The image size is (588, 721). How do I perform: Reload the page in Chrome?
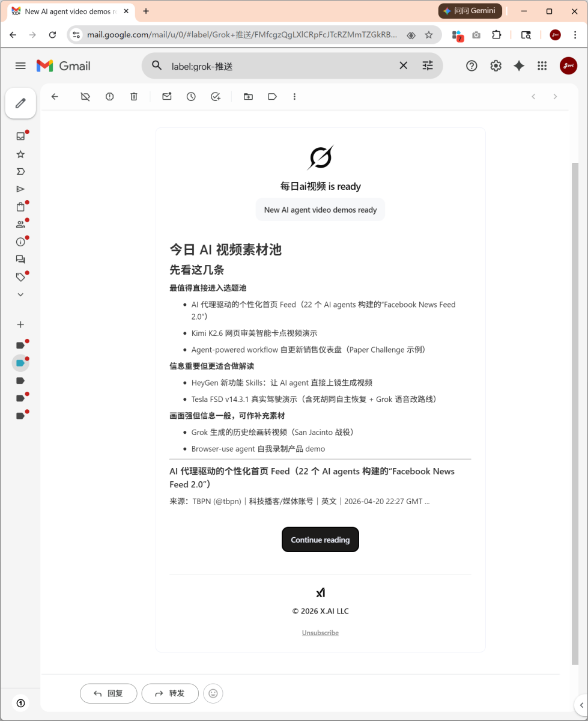[x=52, y=35]
